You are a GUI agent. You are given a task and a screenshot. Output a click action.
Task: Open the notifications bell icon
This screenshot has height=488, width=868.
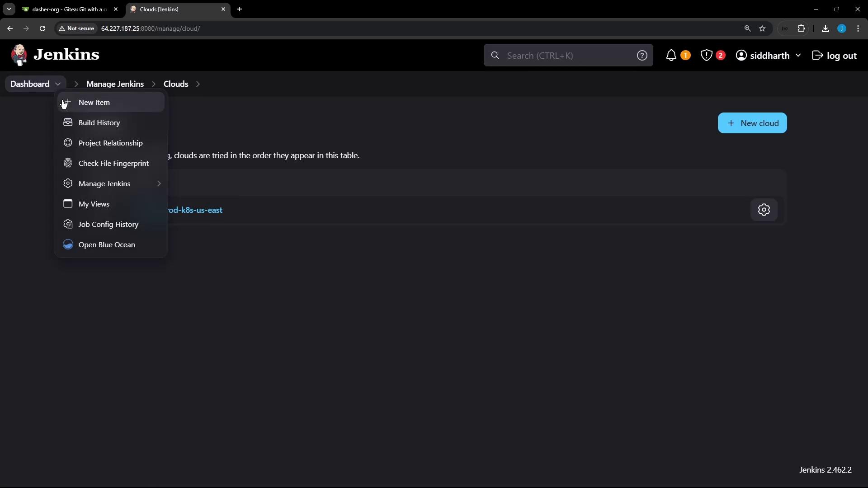point(671,56)
